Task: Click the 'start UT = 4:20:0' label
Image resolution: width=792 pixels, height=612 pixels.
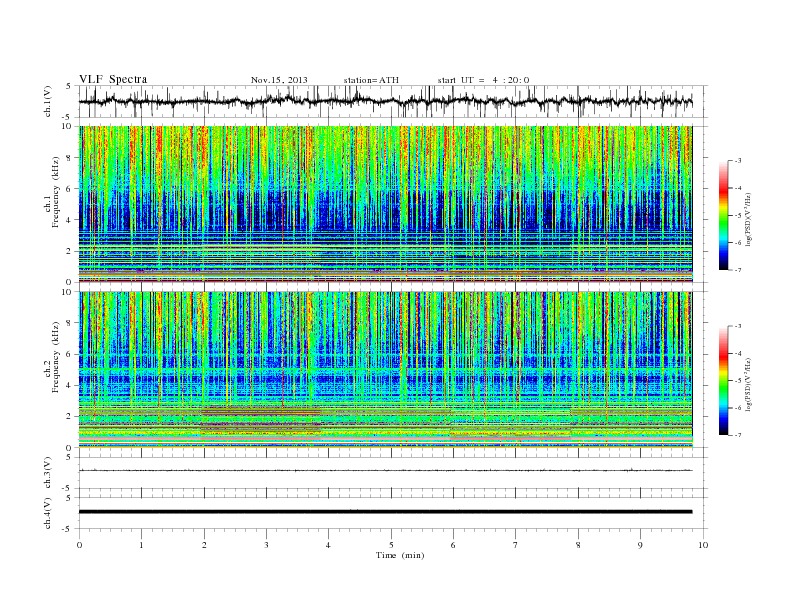Action: point(483,80)
